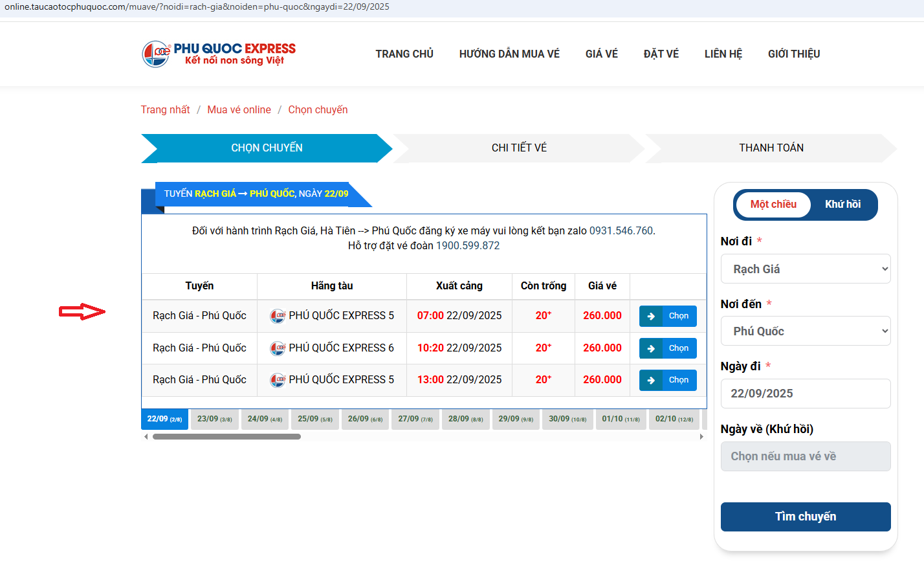Choose the 07:00 trip Chọn button
Screen dimensions: 924x569
pyautogui.click(x=668, y=316)
